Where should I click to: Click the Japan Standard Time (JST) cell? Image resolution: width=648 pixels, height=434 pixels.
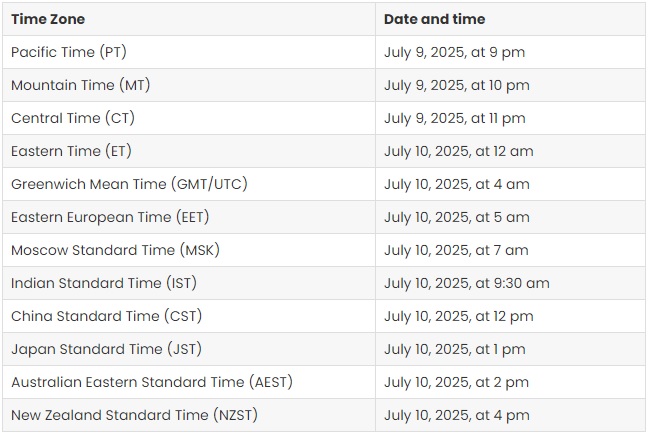click(x=189, y=349)
